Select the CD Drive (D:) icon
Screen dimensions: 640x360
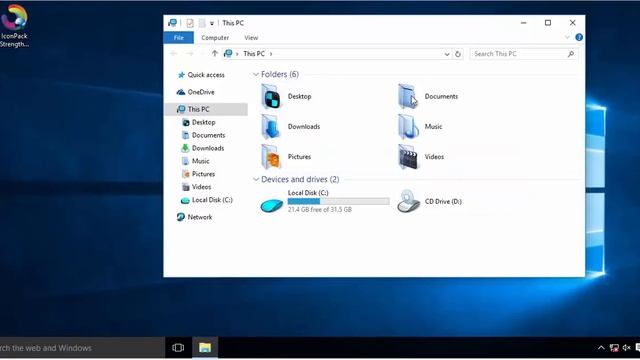(408, 201)
